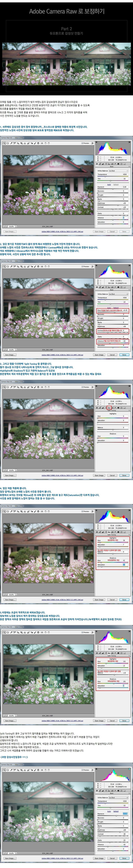
Task: Toggle Preview in Hue 101 Split Toning window
Action: point(82,632)
